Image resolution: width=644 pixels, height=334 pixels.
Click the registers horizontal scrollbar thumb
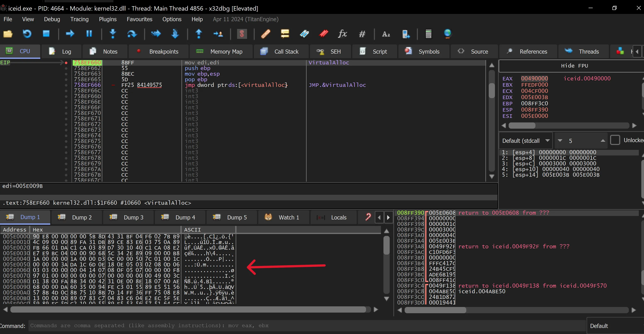point(522,125)
